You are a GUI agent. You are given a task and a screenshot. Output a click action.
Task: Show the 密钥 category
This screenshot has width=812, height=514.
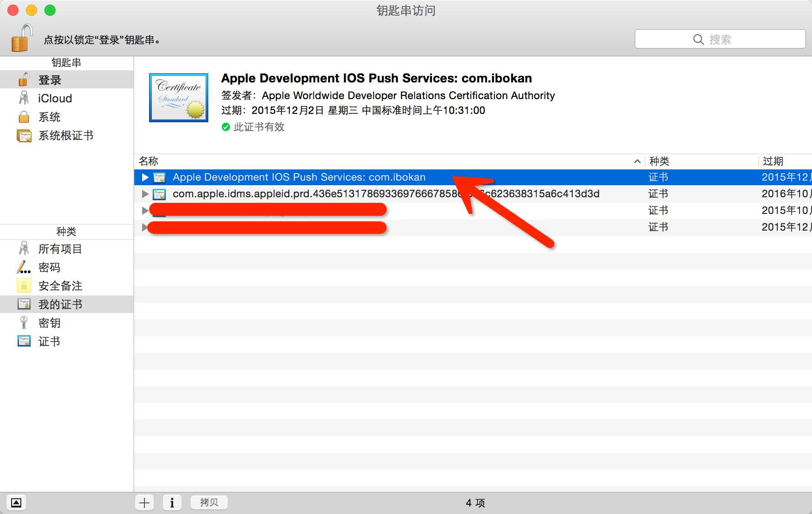(x=67, y=323)
